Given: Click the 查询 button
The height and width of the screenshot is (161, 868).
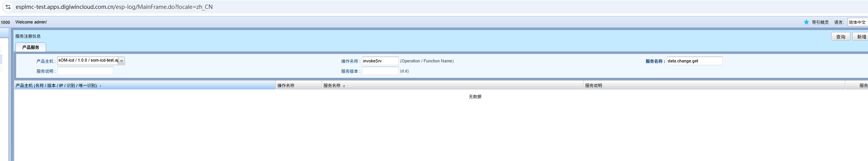Looking at the screenshot, I should click(x=840, y=37).
